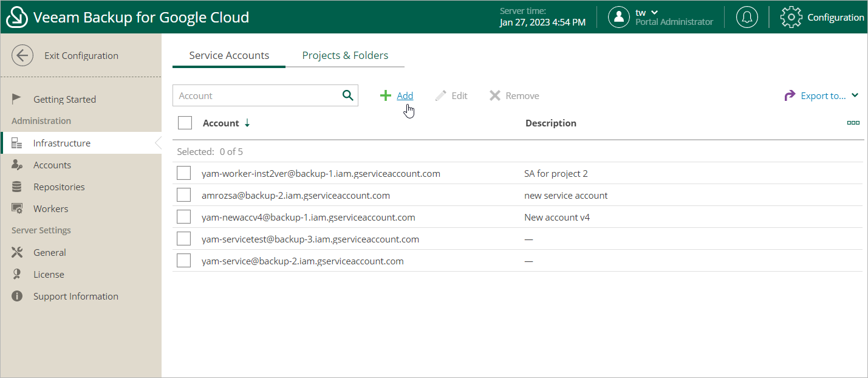
Task: Open the notifications bell icon
Action: pyautogui.click(x=747, y=17)
